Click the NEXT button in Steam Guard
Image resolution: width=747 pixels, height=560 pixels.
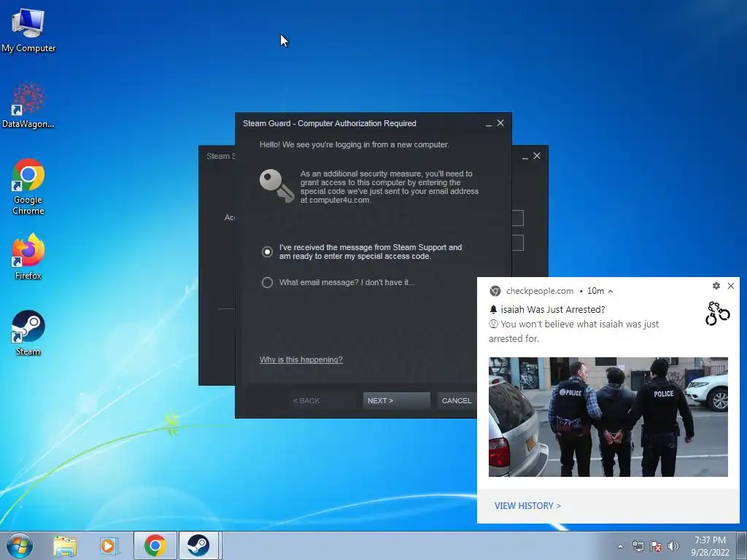pyautogui.click(x=396, y=400)
